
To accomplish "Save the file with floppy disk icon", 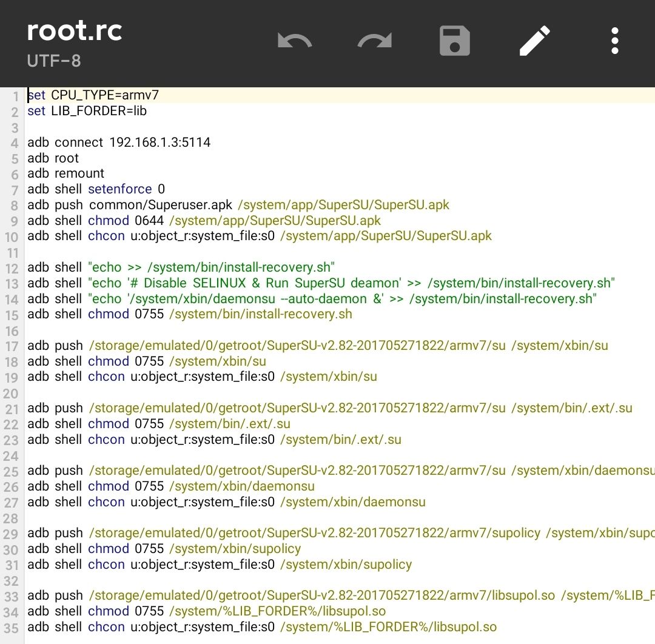I will pyautogui.click(x=454, y=41).
